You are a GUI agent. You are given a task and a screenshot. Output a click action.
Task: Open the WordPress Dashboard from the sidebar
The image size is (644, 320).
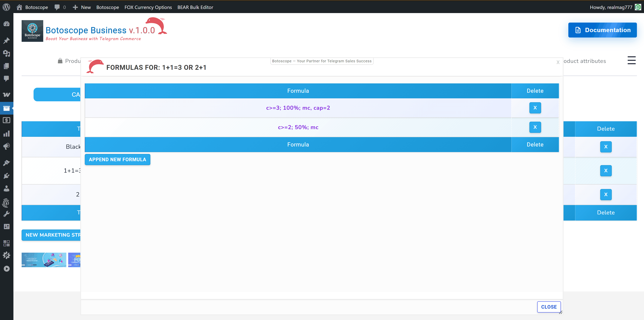[7, 24]
